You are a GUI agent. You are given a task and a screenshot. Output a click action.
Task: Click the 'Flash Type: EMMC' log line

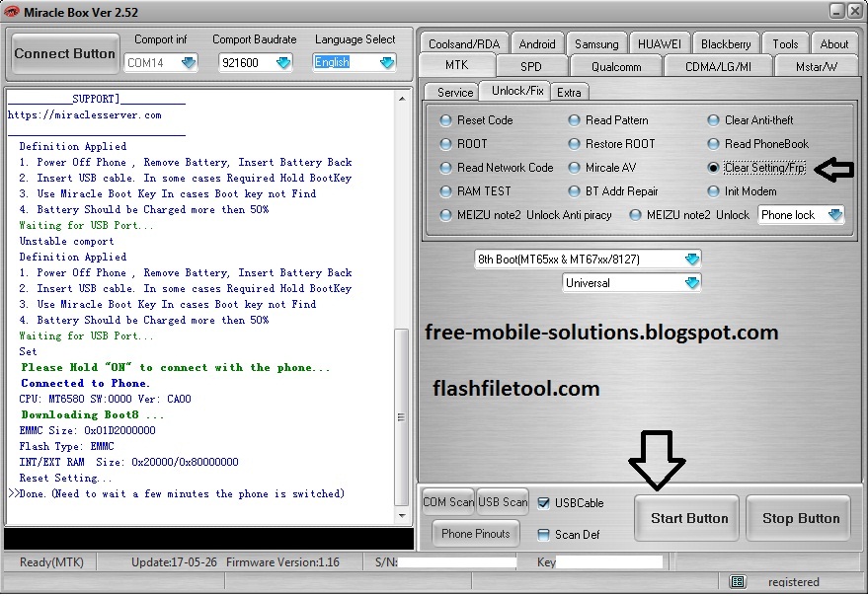(66, 446)
